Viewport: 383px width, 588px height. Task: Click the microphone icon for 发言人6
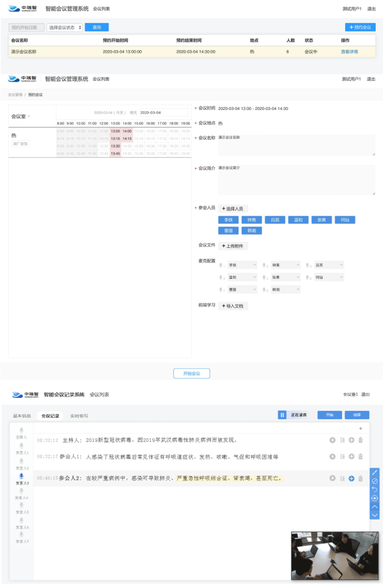click(x=21, y=520)
